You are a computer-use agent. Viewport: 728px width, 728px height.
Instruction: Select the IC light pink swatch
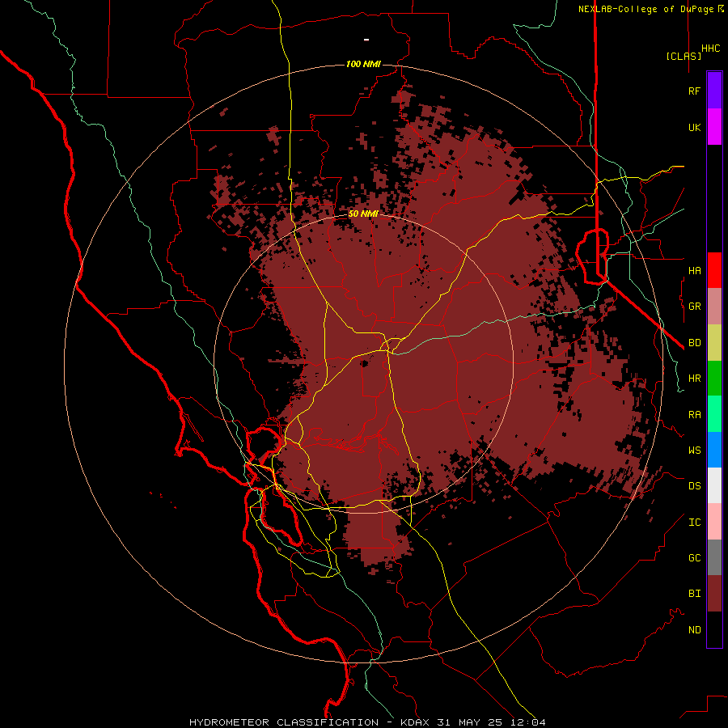pyautogui.click(x=714, y=522)
